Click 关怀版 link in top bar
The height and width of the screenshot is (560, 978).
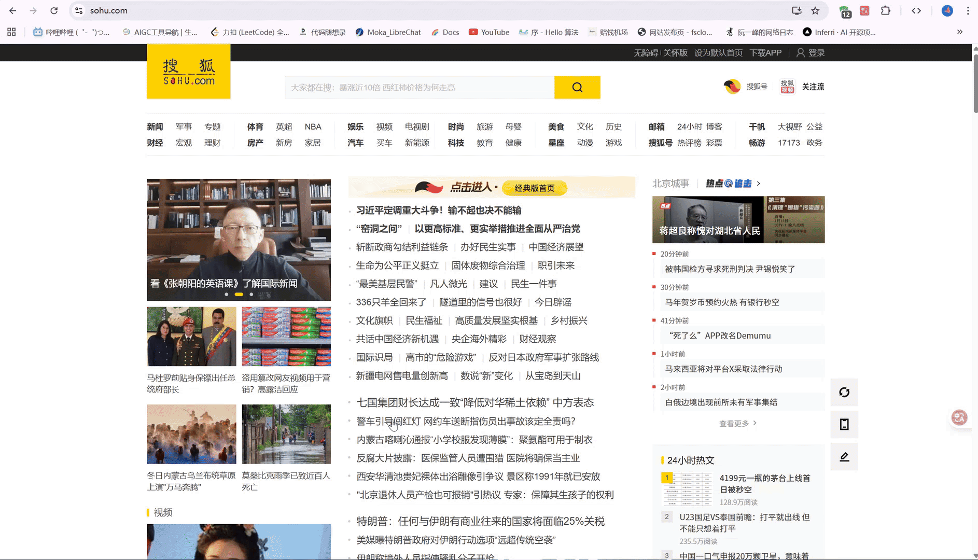pos(676,53)
